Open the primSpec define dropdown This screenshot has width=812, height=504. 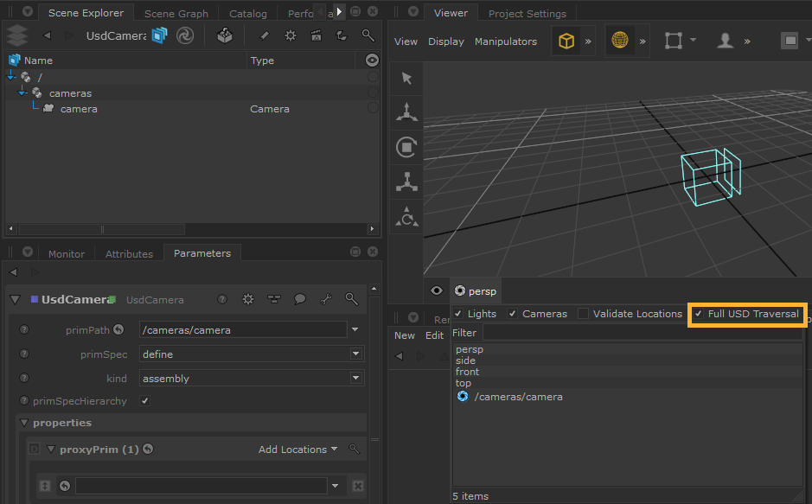[x=355, y=354]
